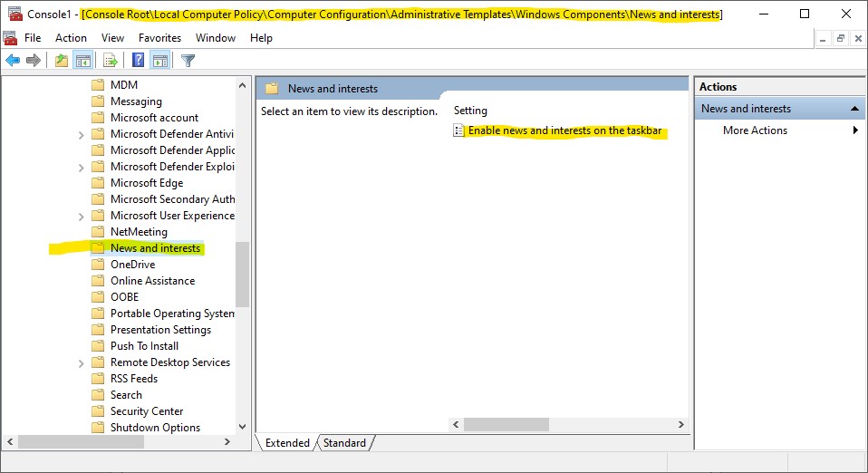This screenshot has height=473, width=868.
Task: Click the Up one level folder icon
Action: coord(62,61)
